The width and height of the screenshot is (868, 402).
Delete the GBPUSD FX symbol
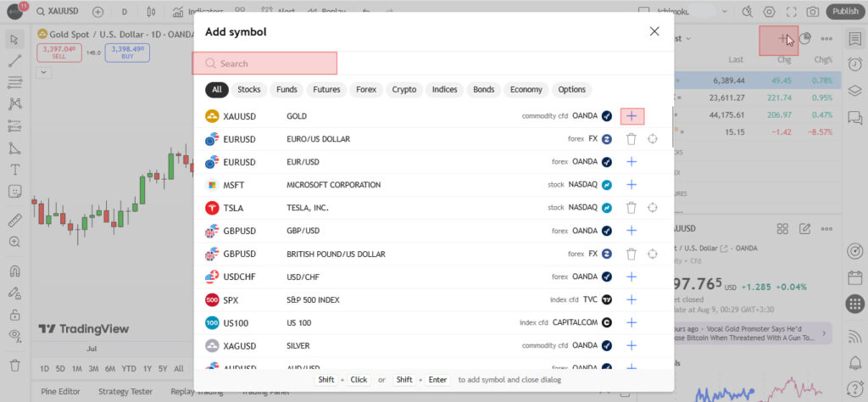click(631, 254)
